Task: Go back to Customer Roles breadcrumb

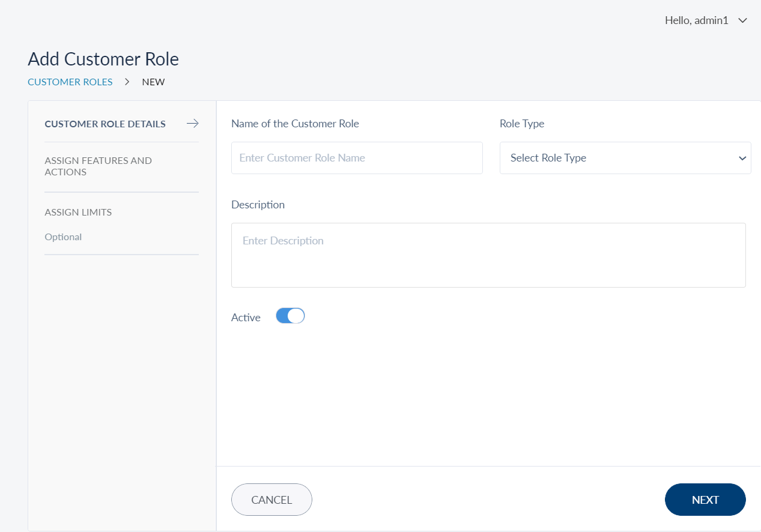Action: coord(70,82)
